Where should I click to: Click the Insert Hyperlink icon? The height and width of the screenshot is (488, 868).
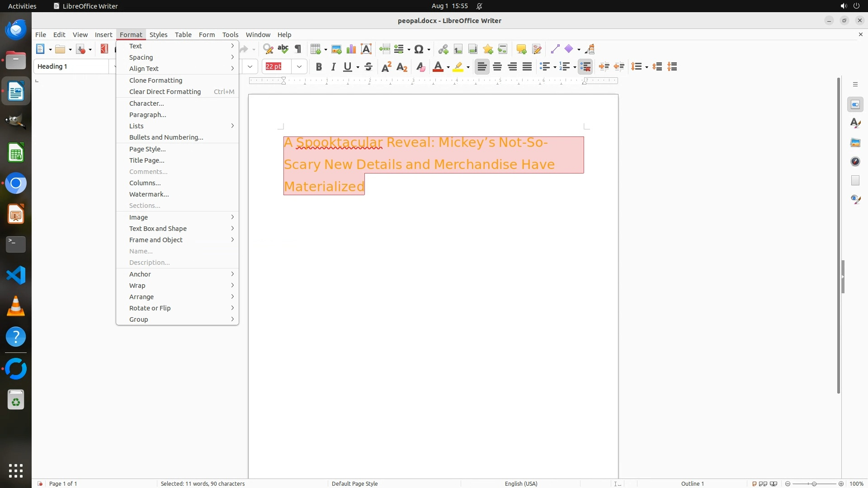(443, 49)
